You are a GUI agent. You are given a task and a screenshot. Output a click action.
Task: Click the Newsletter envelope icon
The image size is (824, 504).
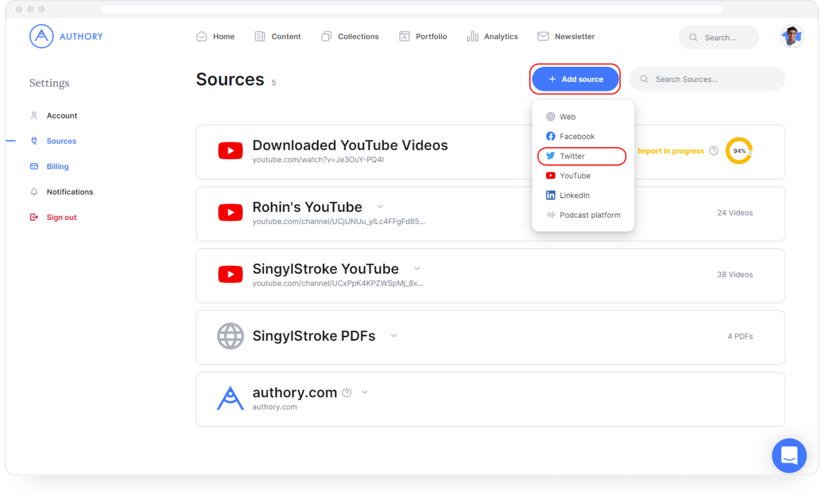543,36
